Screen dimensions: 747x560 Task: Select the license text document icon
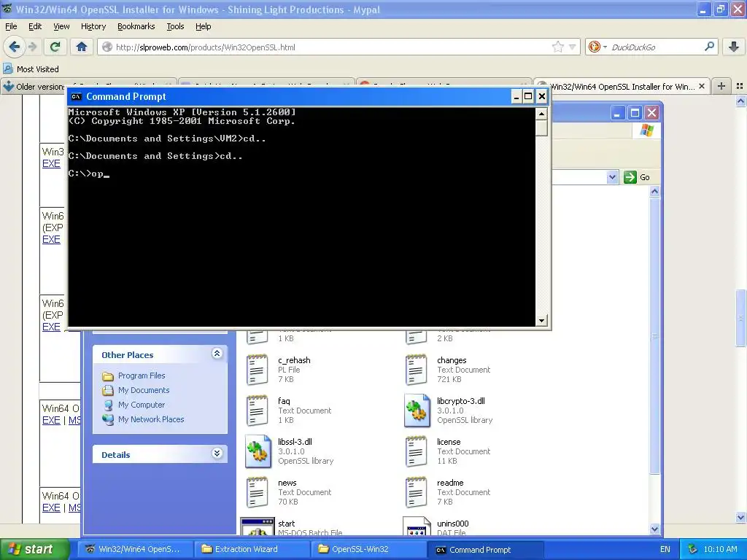[x=416, y=451]
